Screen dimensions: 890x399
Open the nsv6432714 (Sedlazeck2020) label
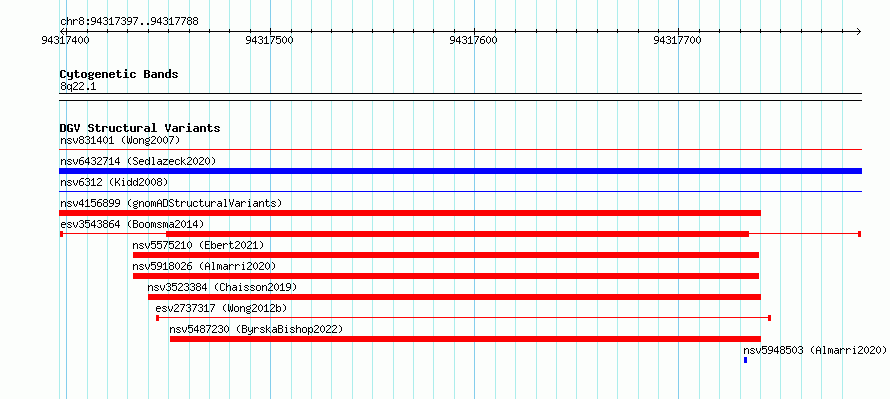pyautogui.click(x=138, y=161)
